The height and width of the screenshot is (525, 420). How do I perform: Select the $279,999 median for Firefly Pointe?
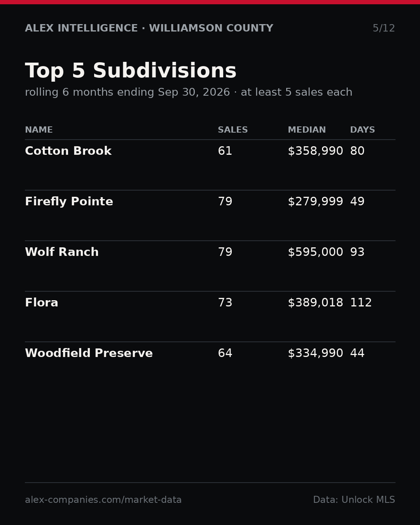[315, 202]
